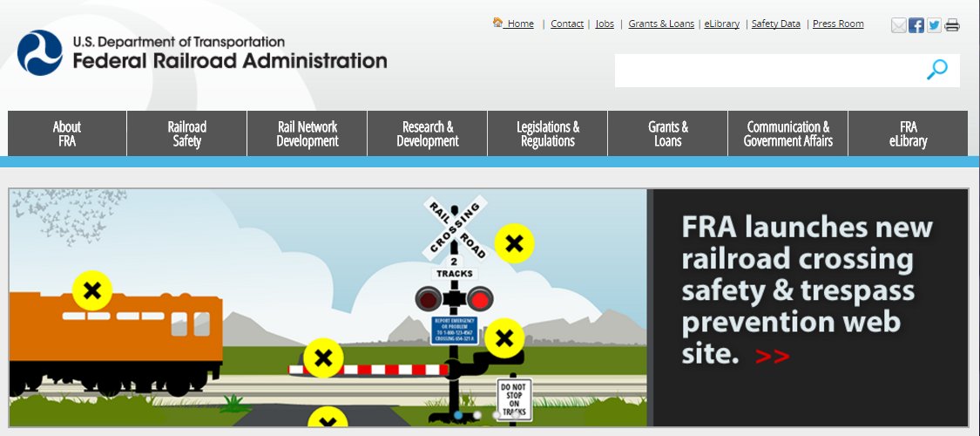Image resolution: width=980 pixels, height=436 pixels.
Task: Select the third carousel slide dot
Action: pyautogui.click(x=497, y=415)
